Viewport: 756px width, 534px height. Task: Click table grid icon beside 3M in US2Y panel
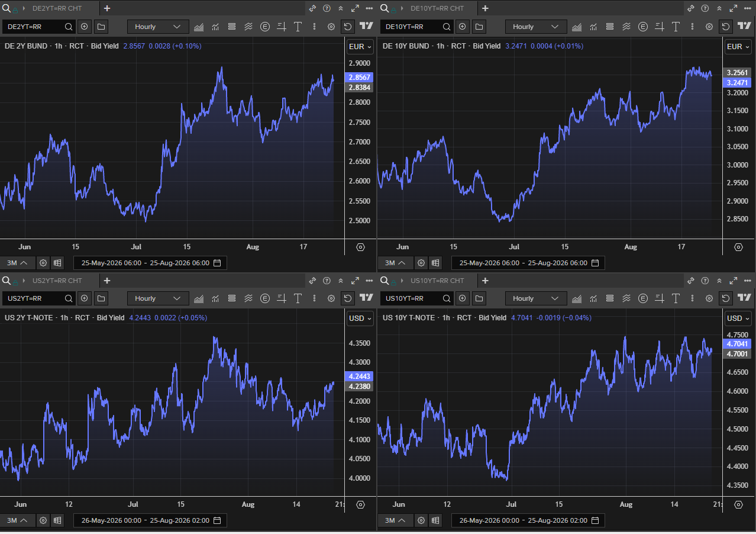click(x=57, y=520)
